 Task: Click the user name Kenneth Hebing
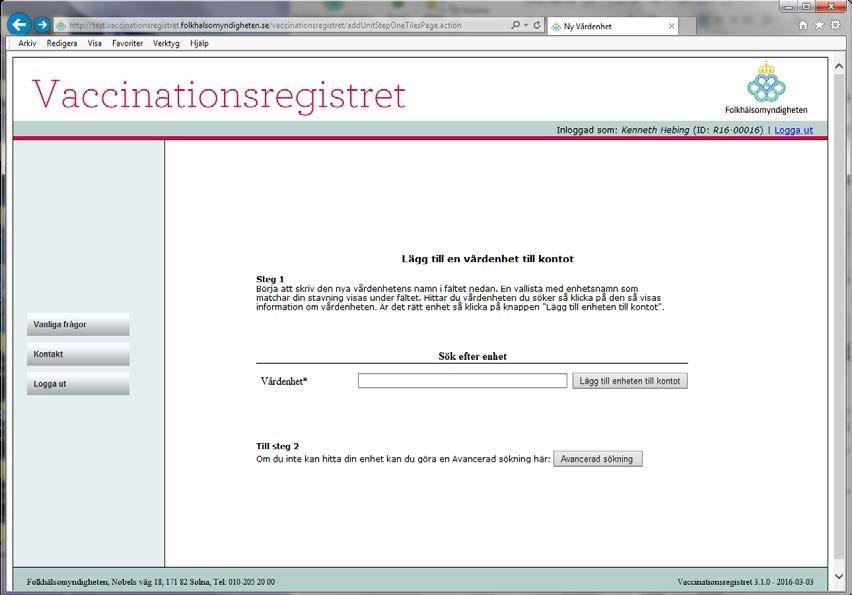point(655,130)
